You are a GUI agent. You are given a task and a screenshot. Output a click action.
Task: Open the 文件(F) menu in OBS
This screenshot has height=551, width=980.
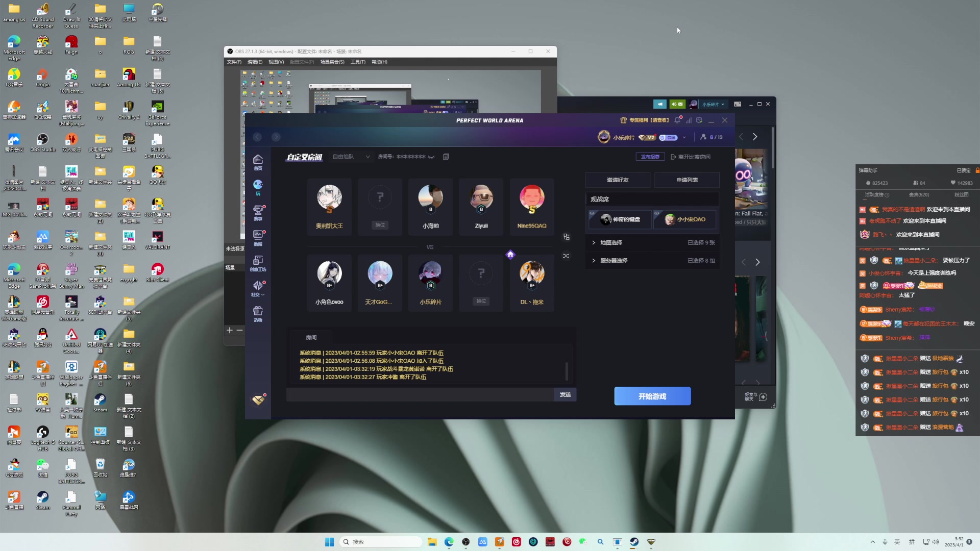(x=234, y=62)
